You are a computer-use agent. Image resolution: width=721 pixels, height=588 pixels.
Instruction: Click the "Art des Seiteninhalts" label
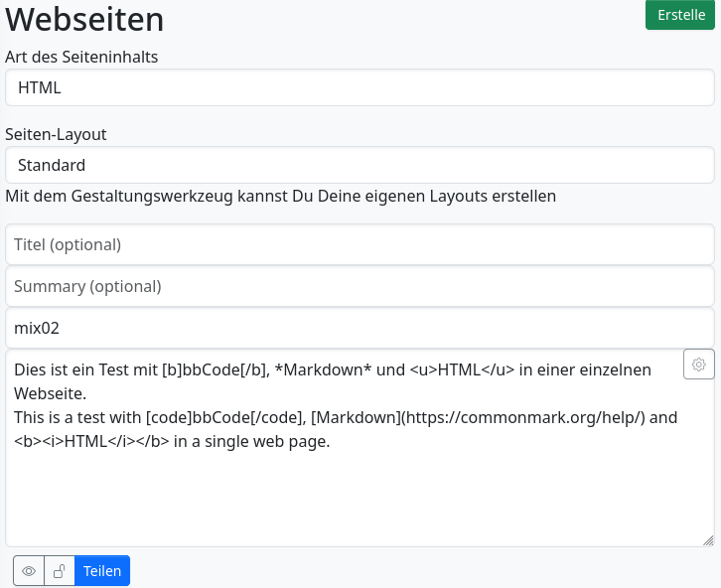[x=81, y=57]
